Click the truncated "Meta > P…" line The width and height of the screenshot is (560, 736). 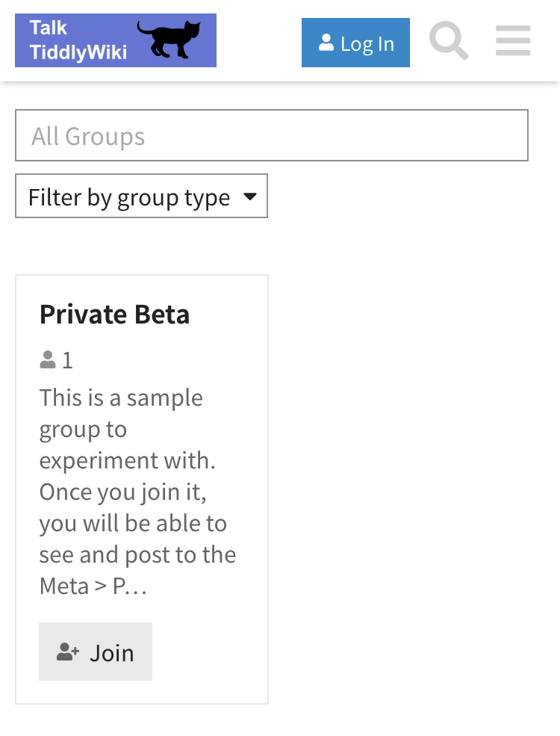93,587
